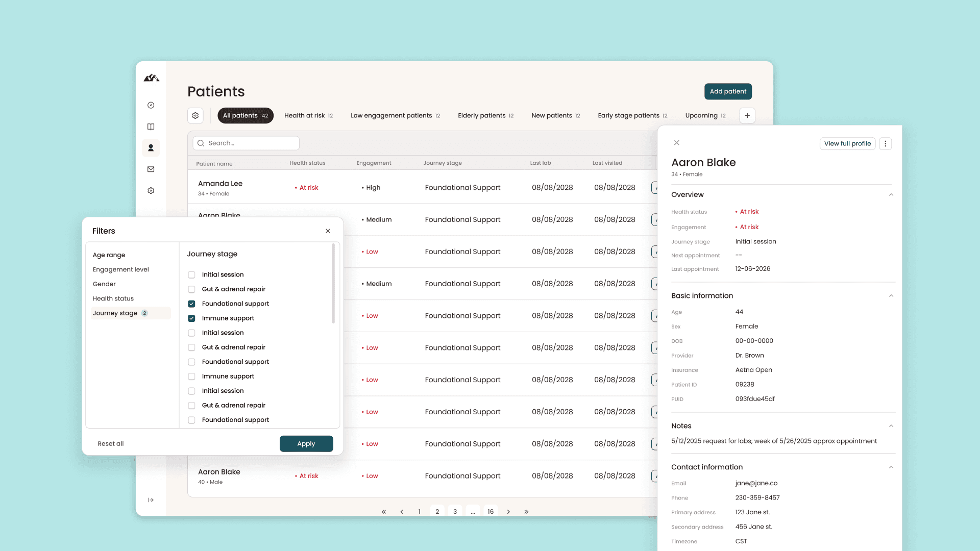Open the compass dashboard icon in sidebar
Viewport: 980px width, 551px height.
coord(151,105)
